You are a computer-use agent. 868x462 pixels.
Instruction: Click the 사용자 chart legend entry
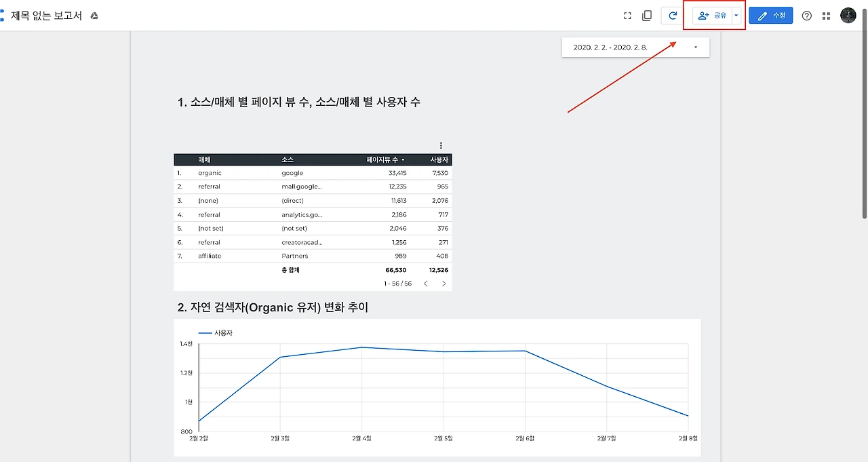click(x=216, y=333)
